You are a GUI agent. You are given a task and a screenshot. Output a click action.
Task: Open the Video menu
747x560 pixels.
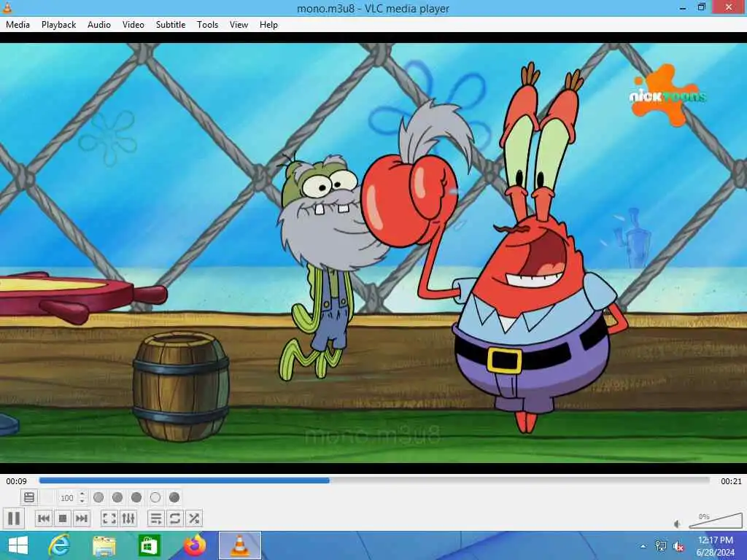tap(133, 25)
